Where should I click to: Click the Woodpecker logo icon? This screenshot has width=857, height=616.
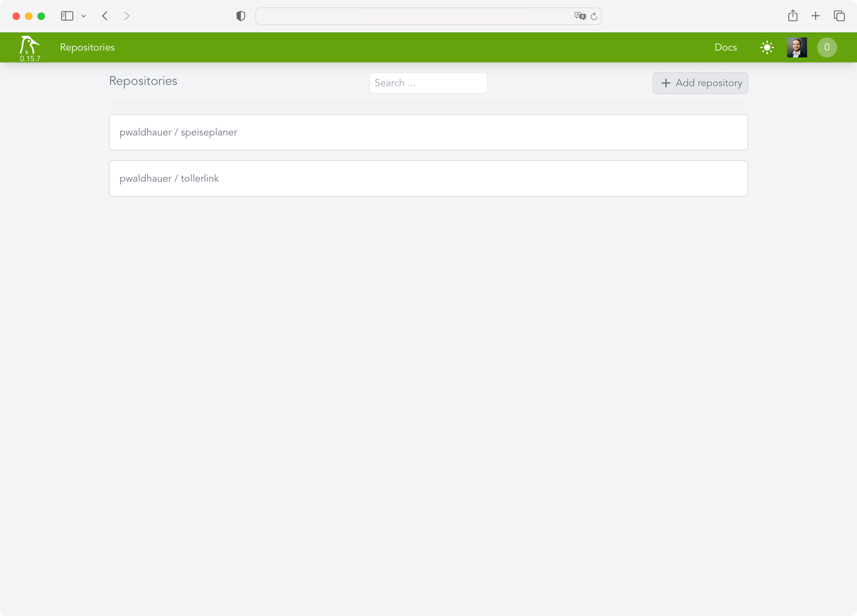coord(29,45)
